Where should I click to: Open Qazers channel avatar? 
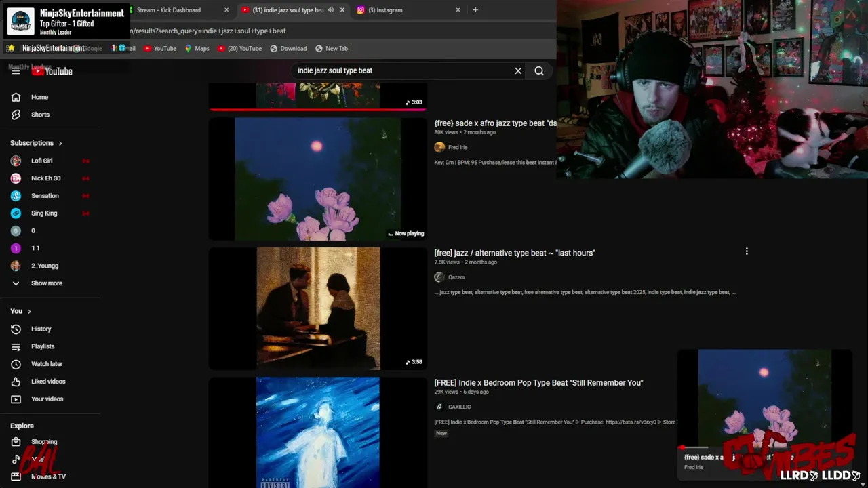[x=439, y=277]
